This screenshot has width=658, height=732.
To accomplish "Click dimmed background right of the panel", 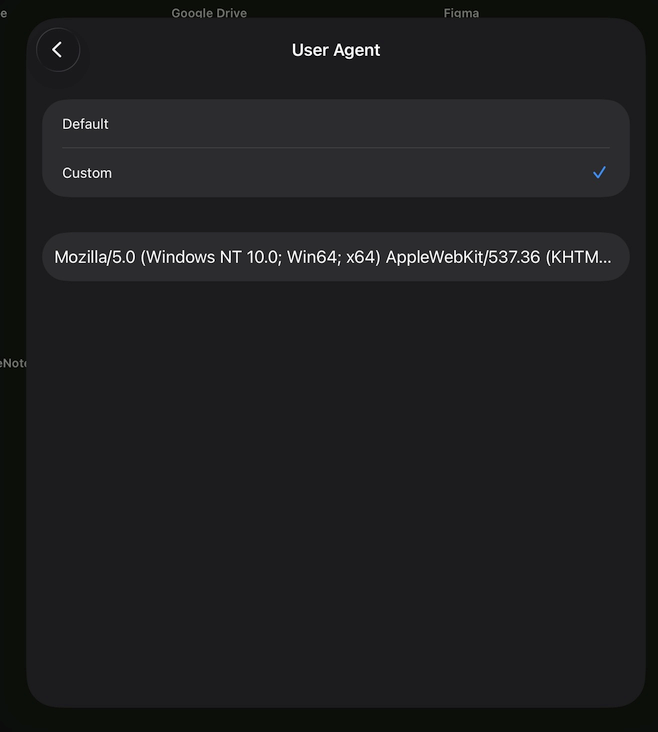I will pyautogui.click(x=651, y=400).
